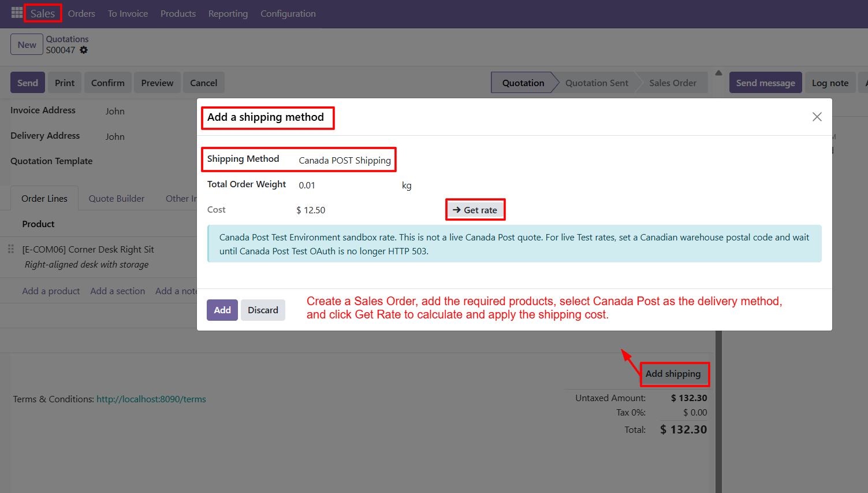
Task: Open the Products menu
Action: (178, 13)
